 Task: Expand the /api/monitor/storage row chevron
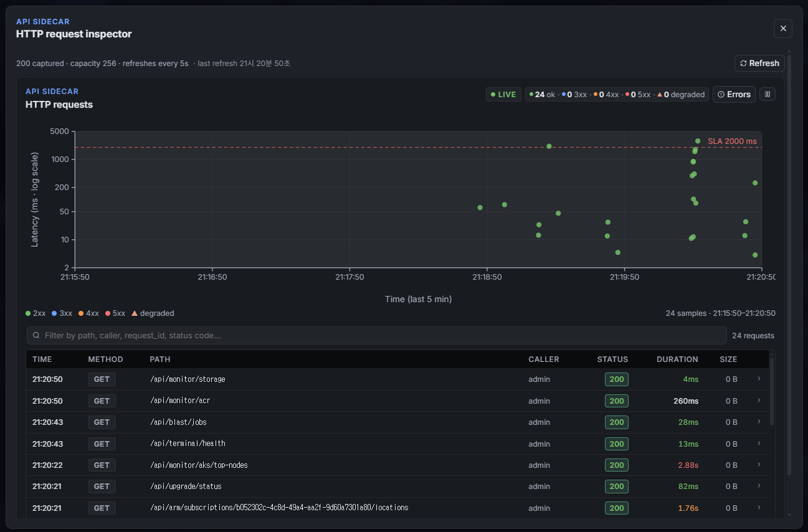[759, 379]
